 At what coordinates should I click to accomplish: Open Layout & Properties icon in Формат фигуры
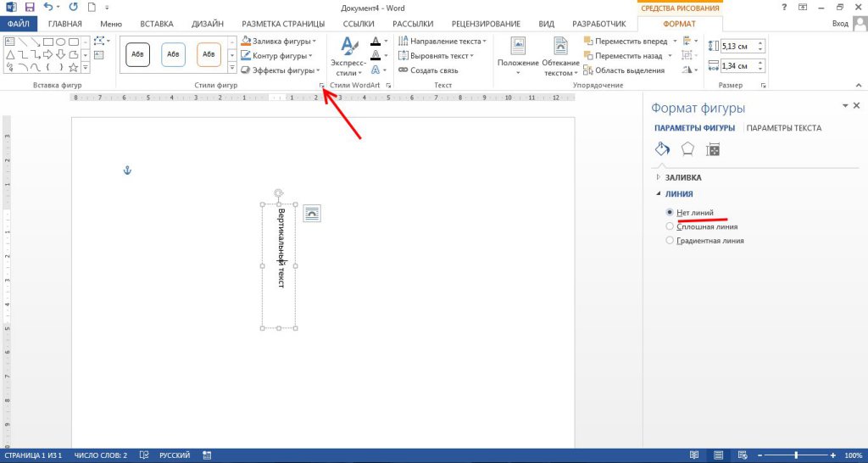point(713,149)
